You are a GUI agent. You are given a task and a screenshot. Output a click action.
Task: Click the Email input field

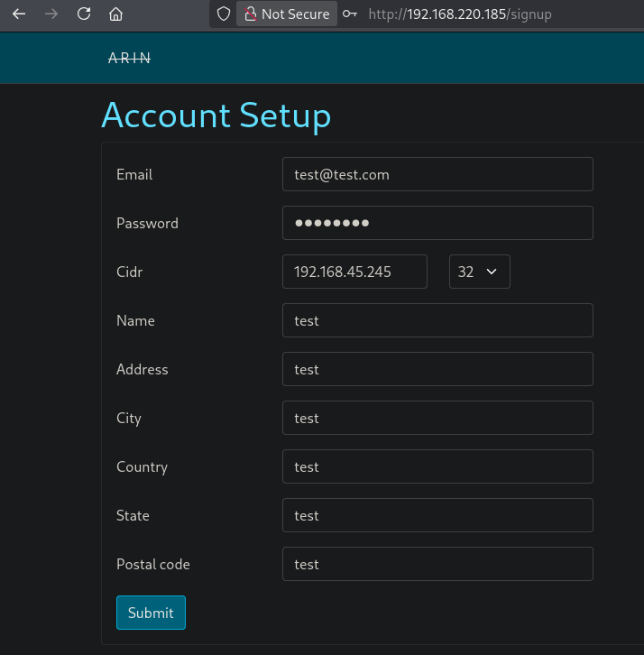click(x=437, y=174)
